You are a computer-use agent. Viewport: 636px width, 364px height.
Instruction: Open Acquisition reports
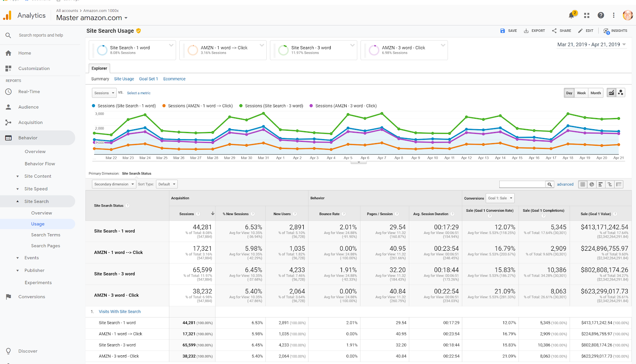coord(30,123)
